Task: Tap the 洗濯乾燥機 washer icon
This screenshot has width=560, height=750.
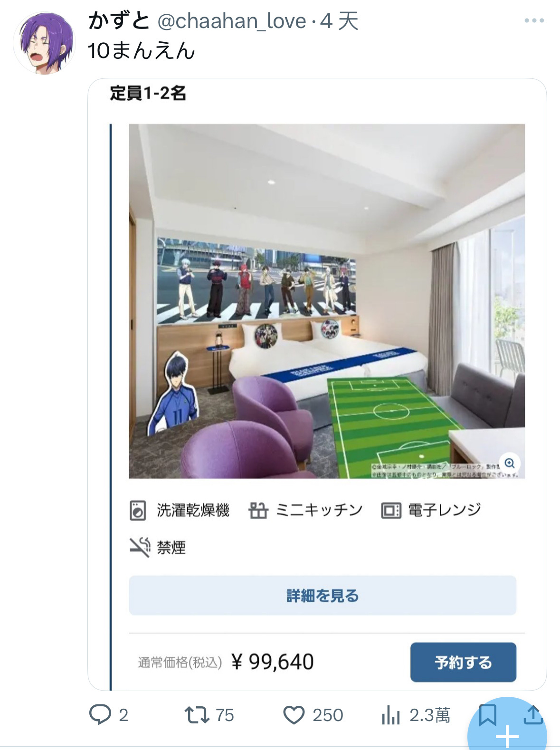Action: tap(138, 511)
